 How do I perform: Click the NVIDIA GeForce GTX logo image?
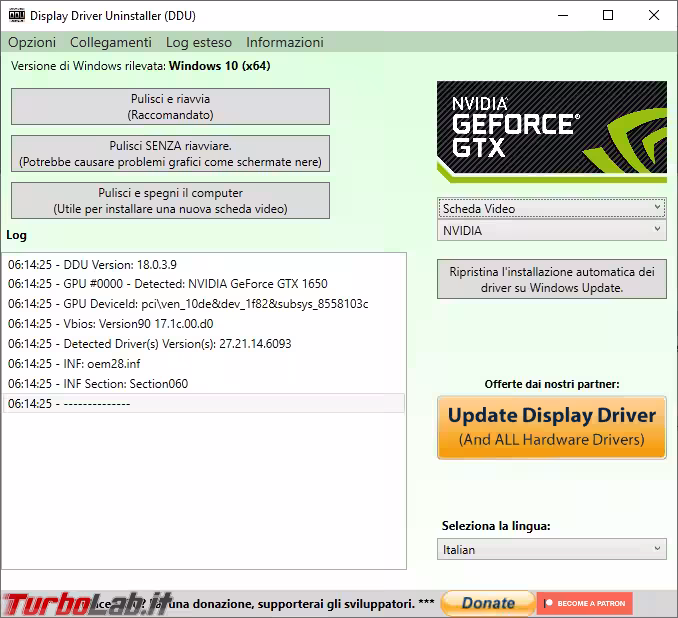(551, 130)
